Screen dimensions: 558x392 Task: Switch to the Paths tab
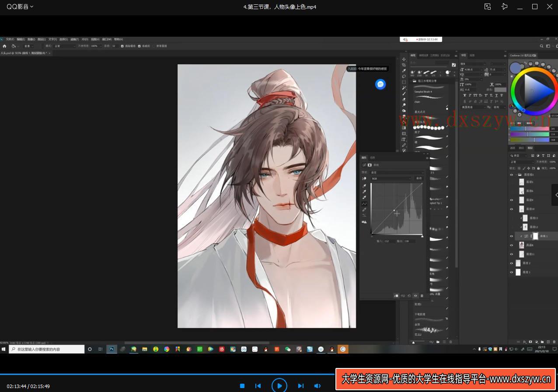tap(521, 148)
